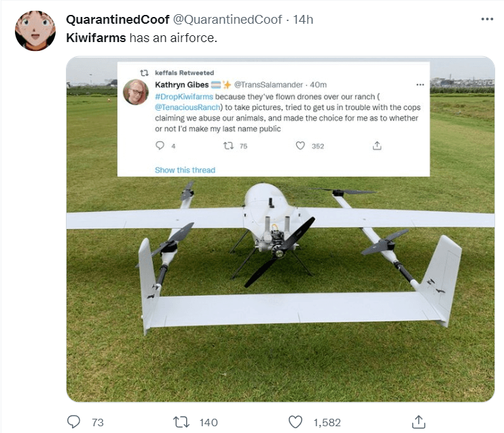Click the #DropKiwifarms hashtag

(x=184, y=96)
